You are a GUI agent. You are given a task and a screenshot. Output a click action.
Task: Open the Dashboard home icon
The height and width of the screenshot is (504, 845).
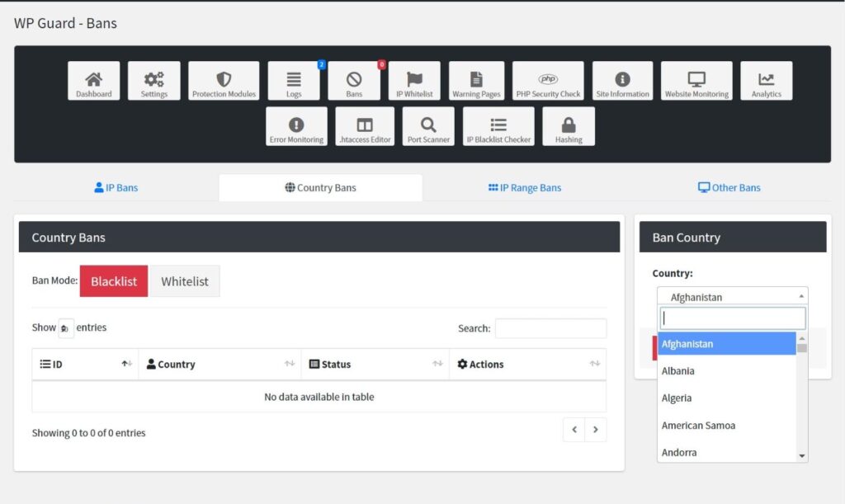coord(93,81)
